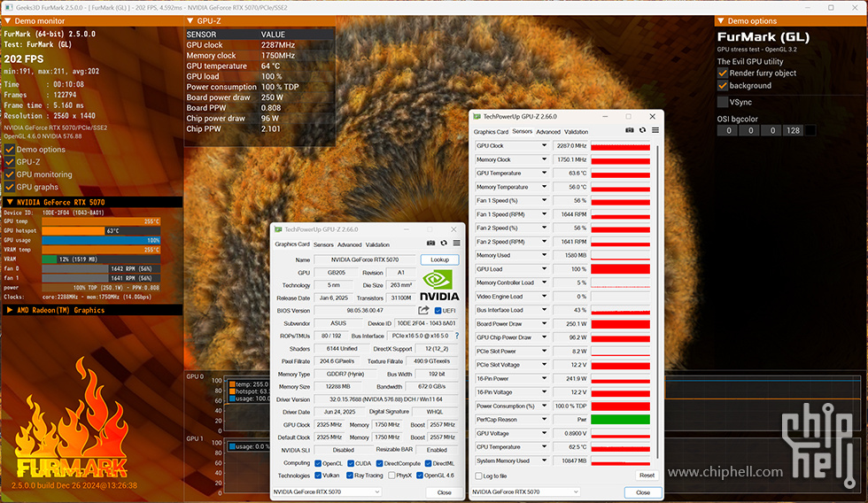Open the hamburger menu in the Graphics Card window

point(456,243)
